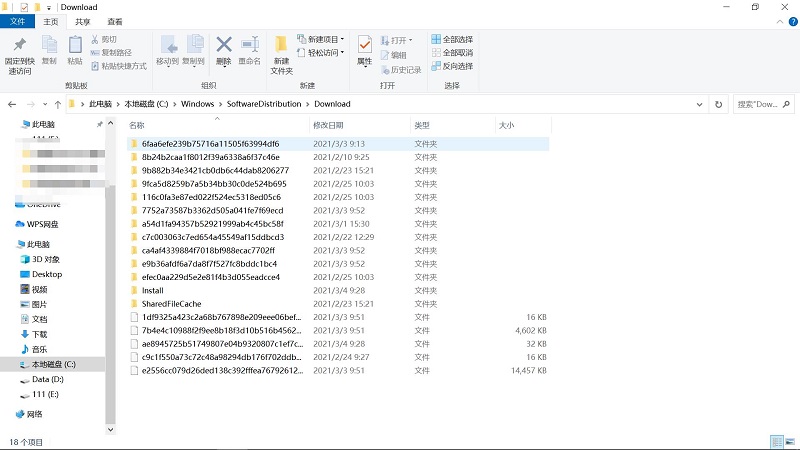
Task: Click 复制路径 in the clipboard group
Action: (x=112, y=52)
